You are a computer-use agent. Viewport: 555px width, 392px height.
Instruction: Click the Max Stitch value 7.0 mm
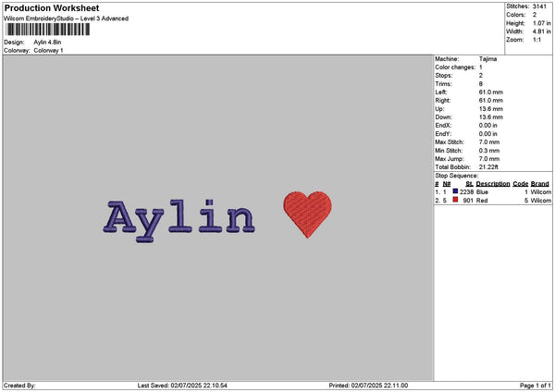pos(489,142)
